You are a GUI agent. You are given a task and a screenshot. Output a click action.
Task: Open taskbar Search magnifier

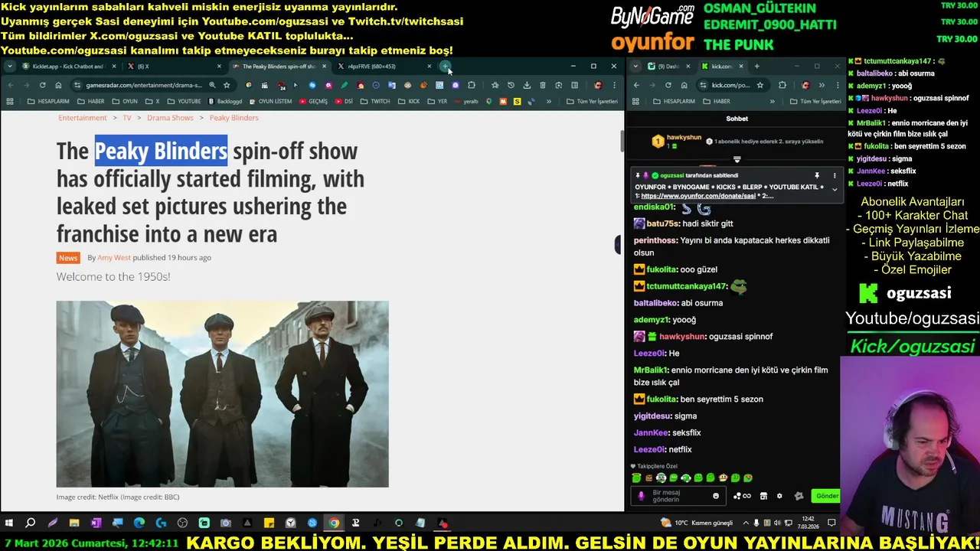[31, 523]
